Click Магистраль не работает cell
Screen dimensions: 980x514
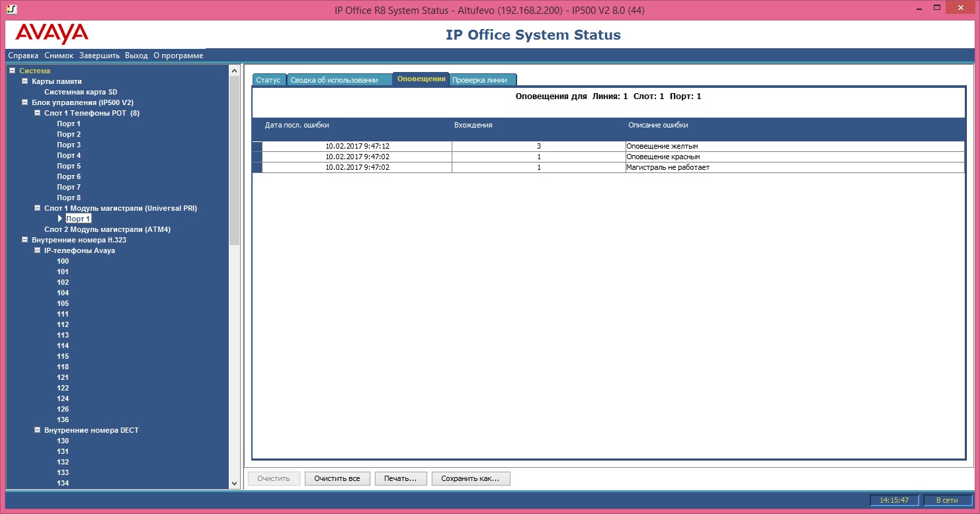point(794,167)
